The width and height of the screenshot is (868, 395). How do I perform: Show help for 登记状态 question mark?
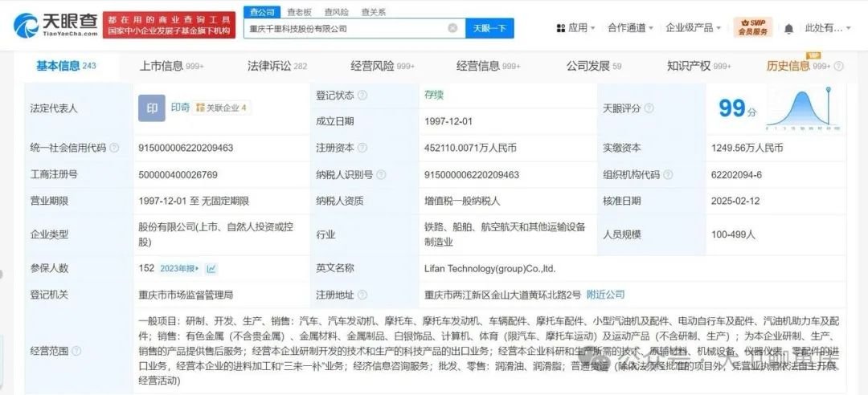point(362,96)
